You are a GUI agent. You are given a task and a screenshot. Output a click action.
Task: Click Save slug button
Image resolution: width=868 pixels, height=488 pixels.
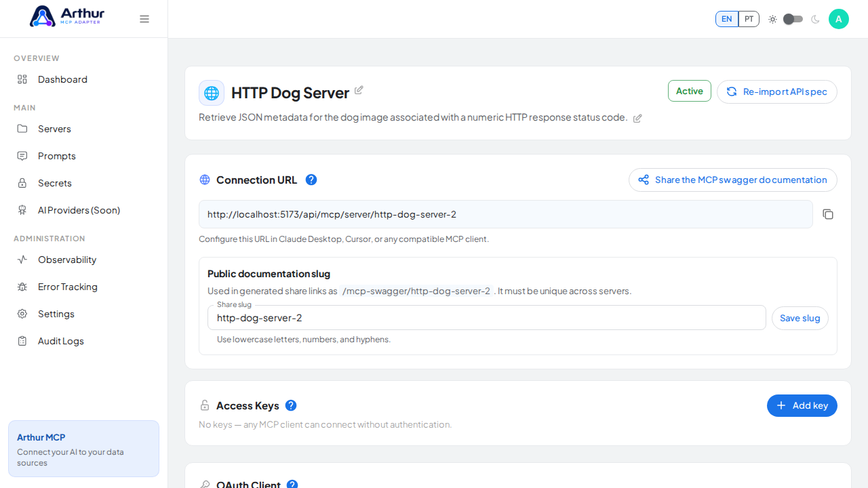(x=800, y=318)
